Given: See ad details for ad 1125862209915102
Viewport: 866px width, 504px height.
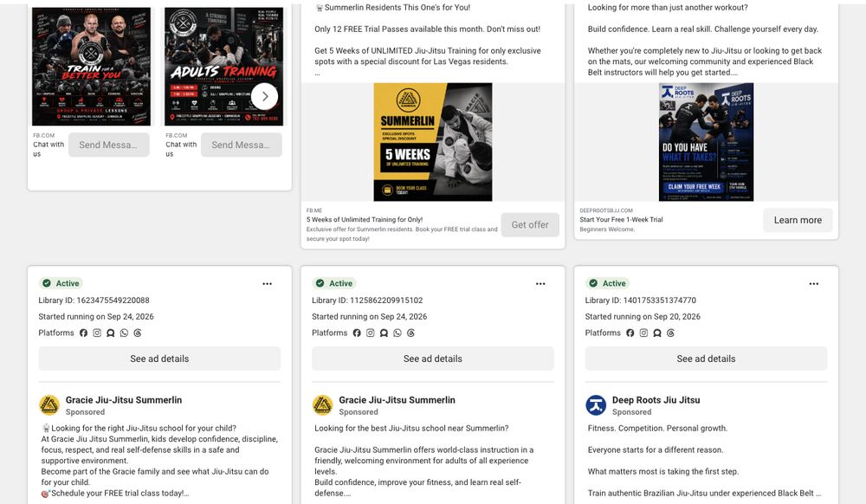Looking at the screenshot, I should click(x=433, y=359).
